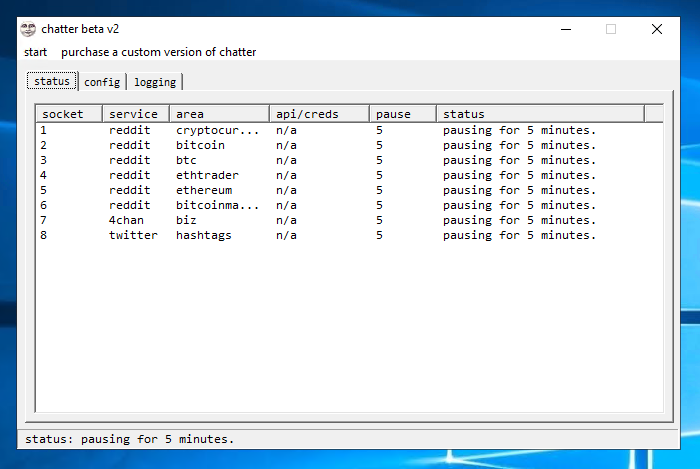This screenshot has width=700, height=469.
Task: Sort by the area column header
Action: tap(219, 114)
